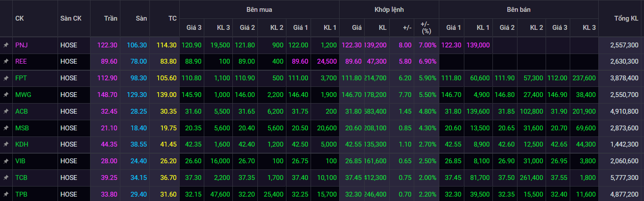Image resolution: width=644 pixels, height=201 pixels.
Task: Toggle the pin on the KDH row
Action: 6,144
